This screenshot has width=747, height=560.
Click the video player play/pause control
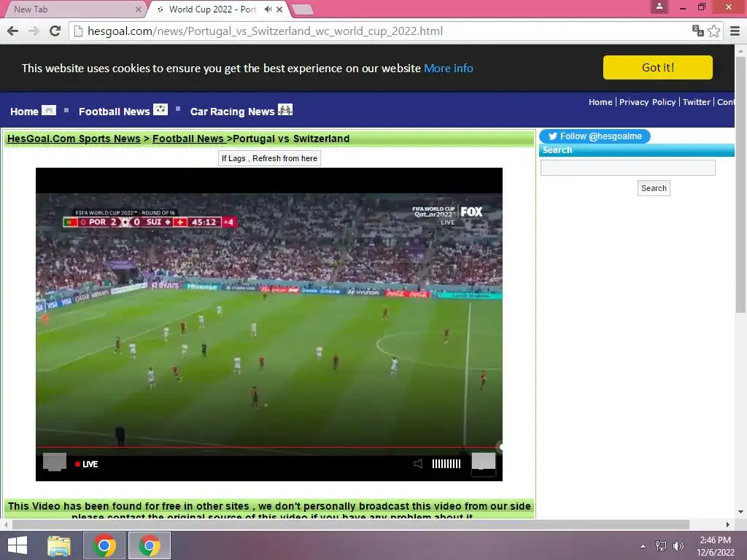click(x=55, y=462)
